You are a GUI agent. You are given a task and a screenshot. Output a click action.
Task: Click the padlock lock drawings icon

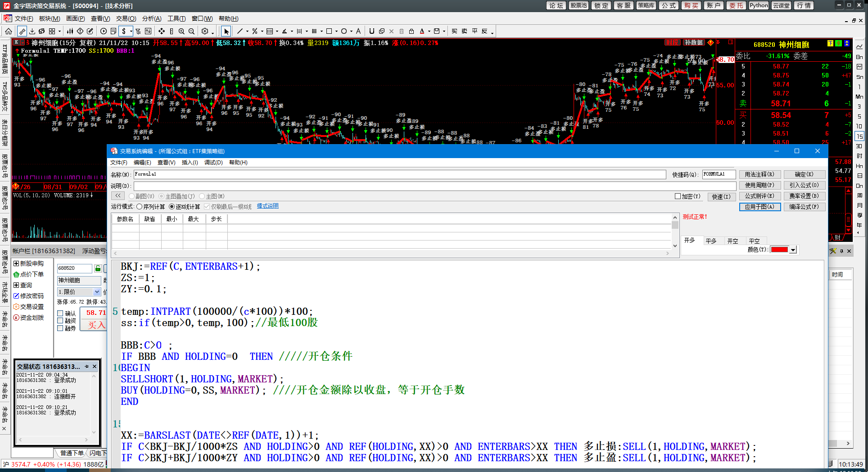[411, 31]
